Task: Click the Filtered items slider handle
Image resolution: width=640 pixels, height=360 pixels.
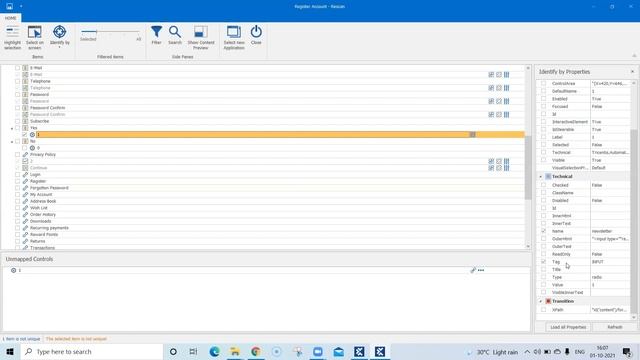Action: coord(96,32)
